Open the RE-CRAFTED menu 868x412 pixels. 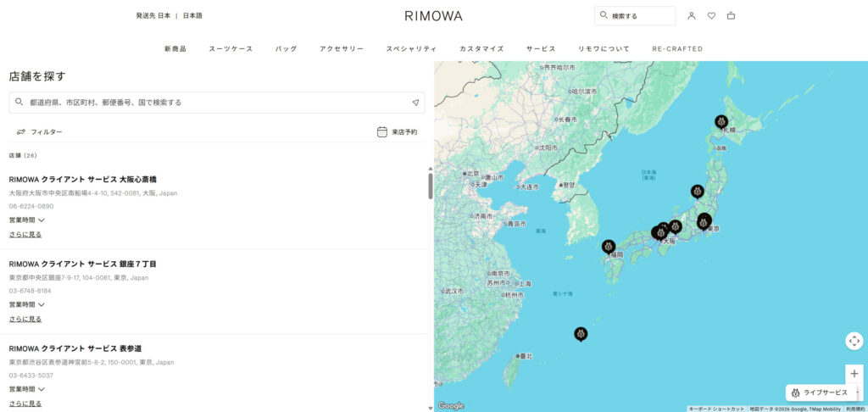[x=677, y=48]
